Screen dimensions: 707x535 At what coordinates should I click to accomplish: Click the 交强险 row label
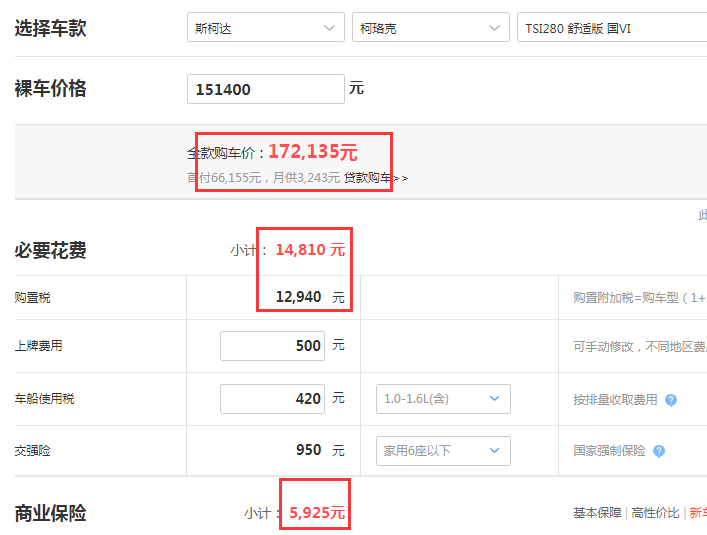[x=32, y=451]
